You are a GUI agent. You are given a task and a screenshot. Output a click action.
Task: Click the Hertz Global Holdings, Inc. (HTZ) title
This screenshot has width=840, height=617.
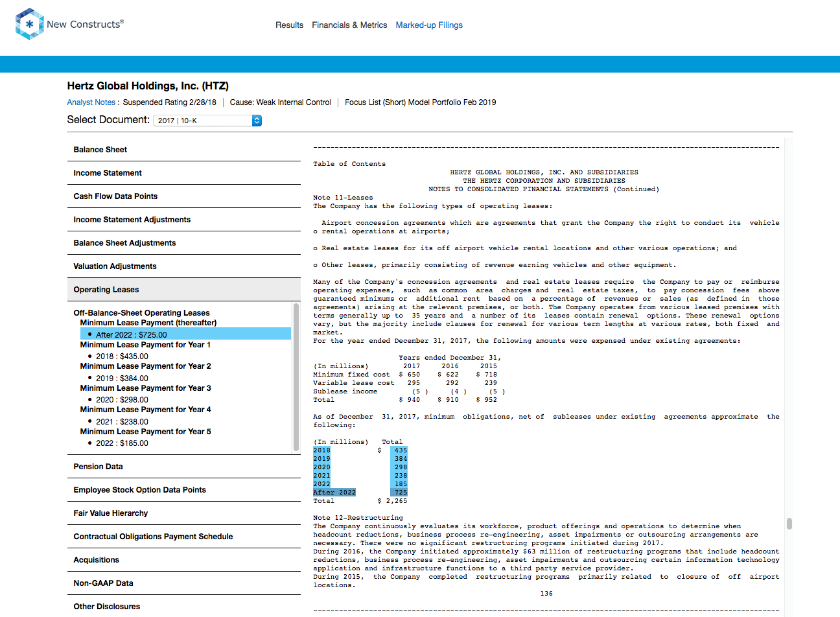[x=148, y=86]
